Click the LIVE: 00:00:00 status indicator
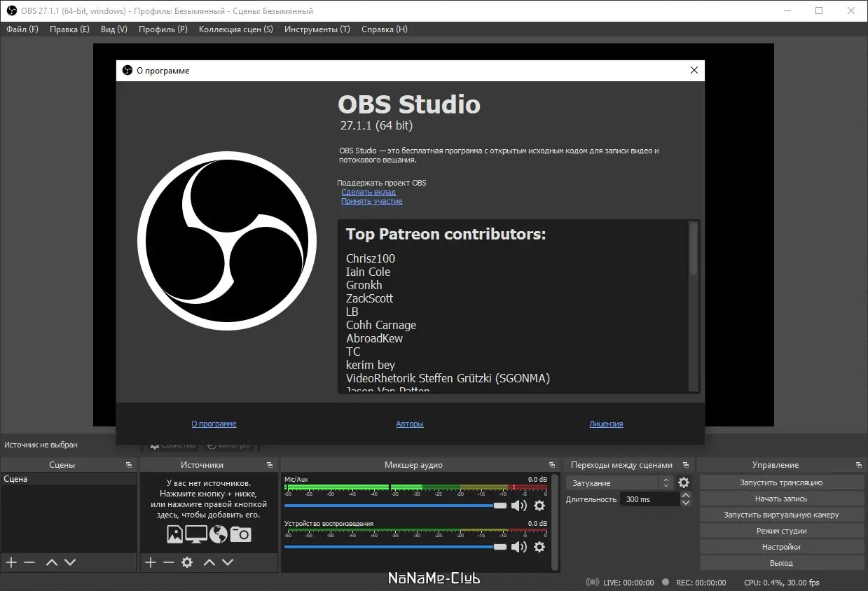This screenshot has height=591, width=868. click(620, 583)
